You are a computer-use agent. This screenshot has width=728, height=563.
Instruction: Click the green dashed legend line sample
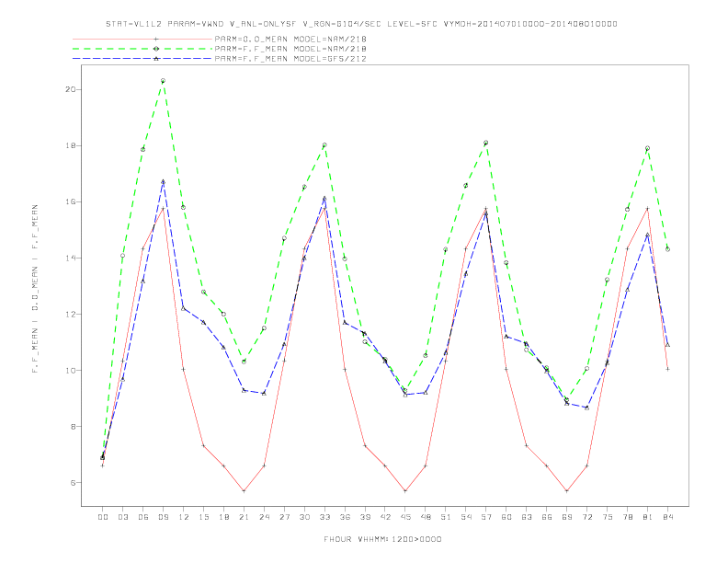pyautogui.click(x=142, y=49)
